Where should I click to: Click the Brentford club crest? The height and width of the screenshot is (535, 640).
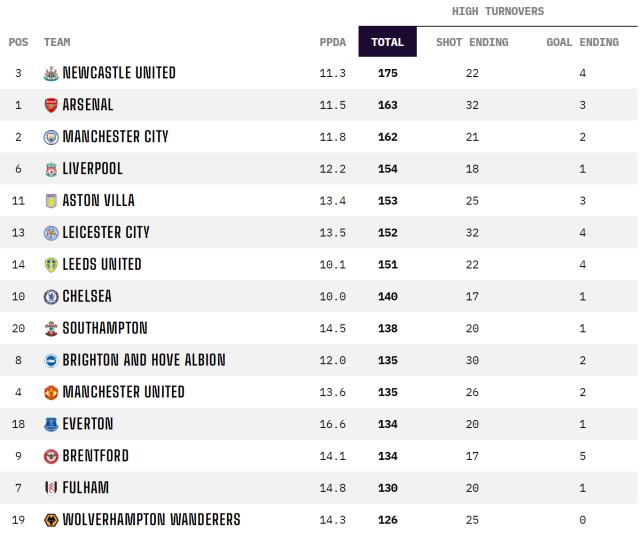[51, 456]
